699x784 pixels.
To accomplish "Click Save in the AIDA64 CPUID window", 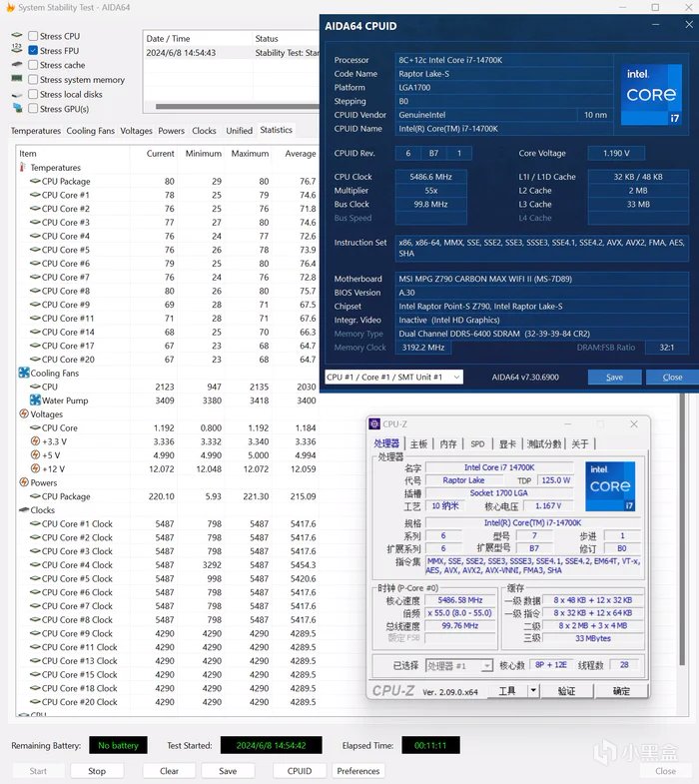I will 614,377.
